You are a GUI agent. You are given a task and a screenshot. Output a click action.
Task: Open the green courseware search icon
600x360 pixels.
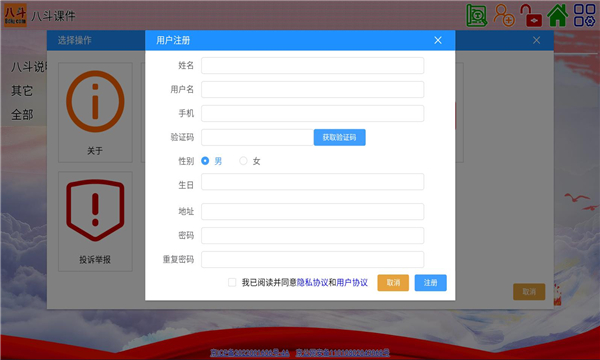(476, 15)
